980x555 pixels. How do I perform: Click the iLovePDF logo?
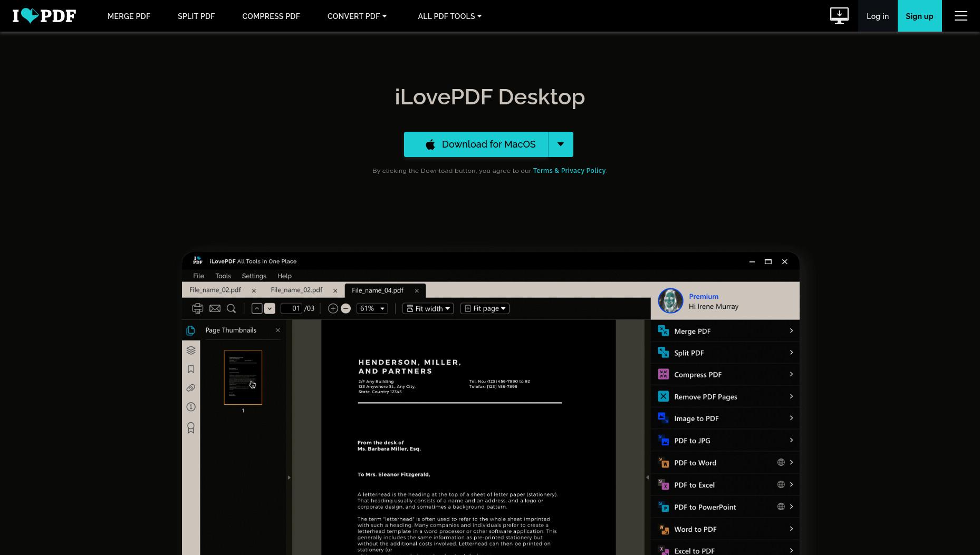[44, 16]
